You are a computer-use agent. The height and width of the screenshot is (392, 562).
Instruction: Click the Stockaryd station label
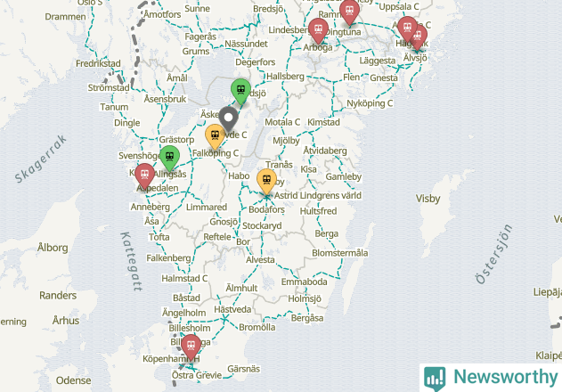[x=262, y=226]
